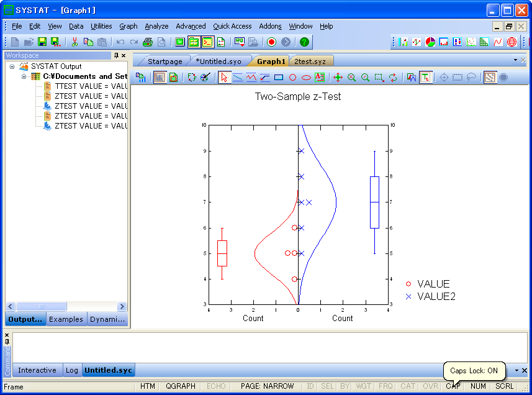Select the red arrow pointer tool
The width and height of the screenshot is (532, 395).
(x=224, y=78)
